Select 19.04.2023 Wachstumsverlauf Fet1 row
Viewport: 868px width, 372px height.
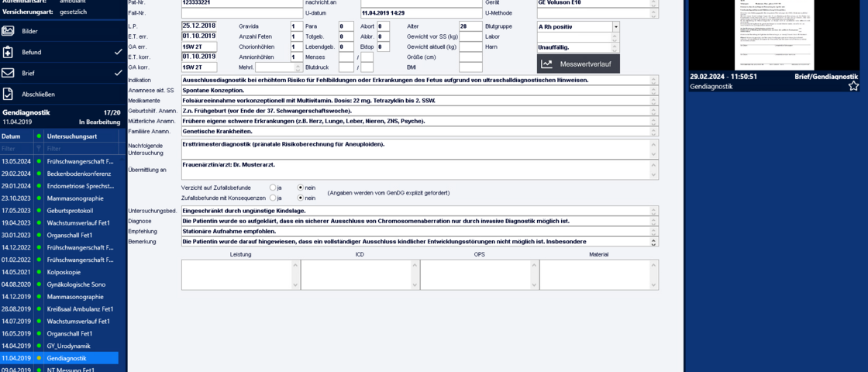coord(59,223)
